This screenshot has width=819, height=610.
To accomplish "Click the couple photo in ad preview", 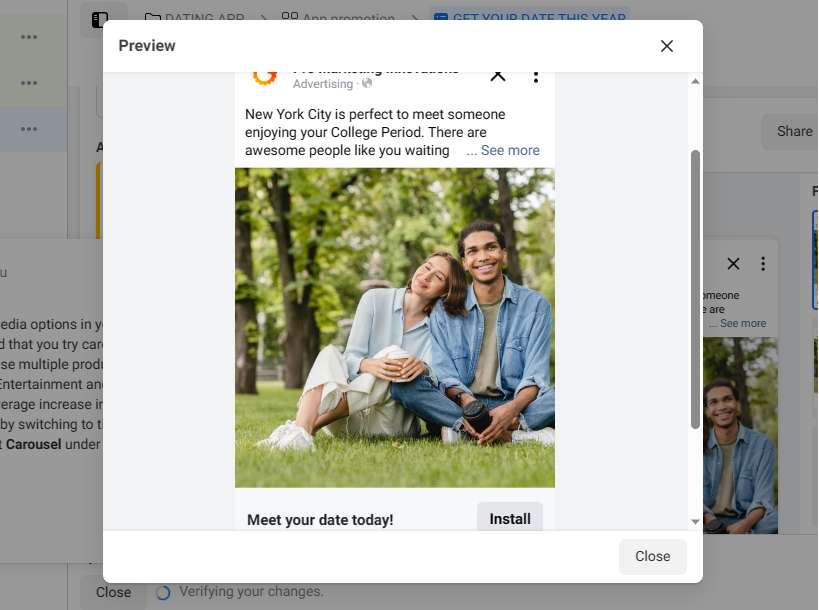I will coord(394,327).
